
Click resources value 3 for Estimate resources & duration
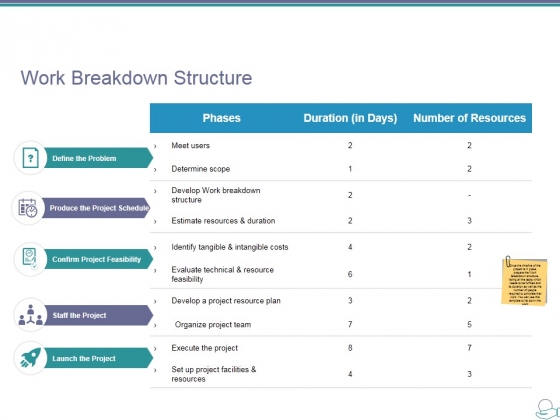469,221
